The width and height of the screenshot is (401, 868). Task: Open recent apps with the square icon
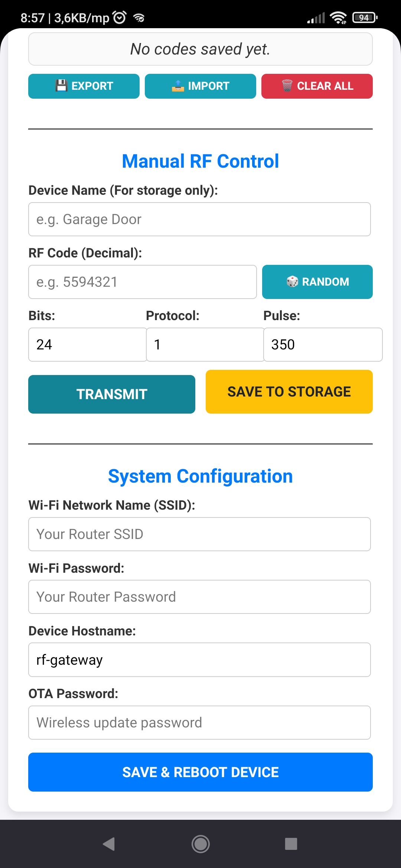coord(291,844)
